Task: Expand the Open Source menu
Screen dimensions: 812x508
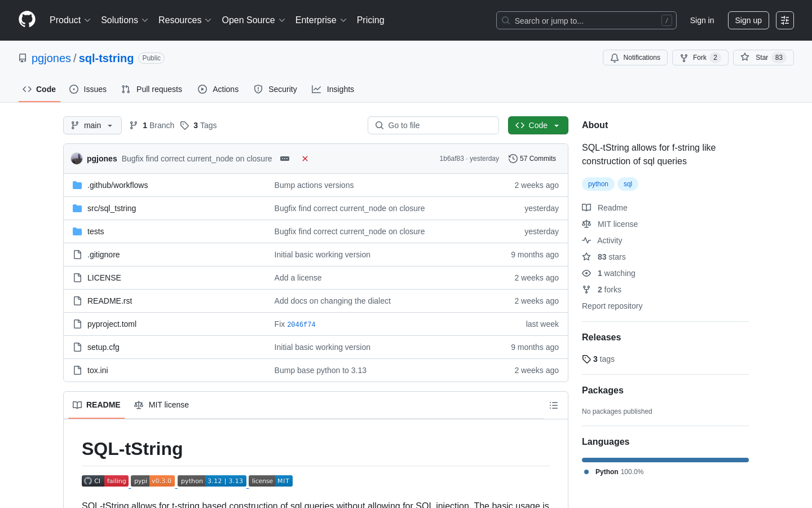Action: click(254, 20)
